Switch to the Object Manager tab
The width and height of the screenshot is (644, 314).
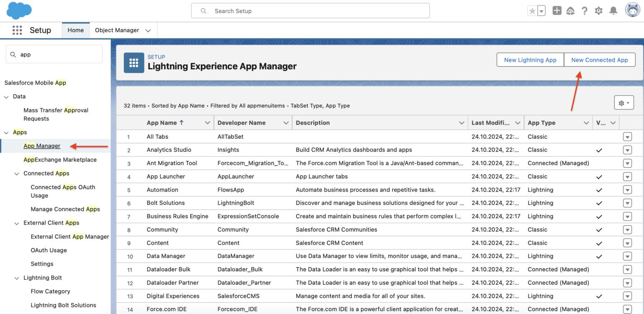(x=117, y=30)
